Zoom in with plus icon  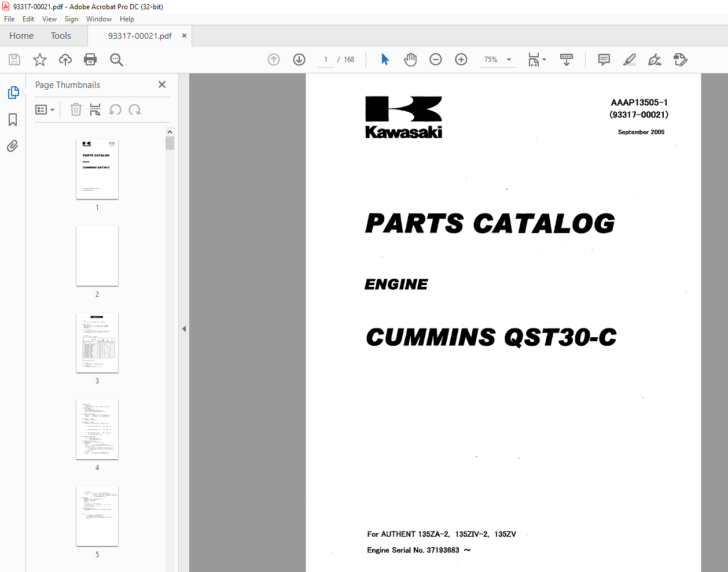click(461, 60)
